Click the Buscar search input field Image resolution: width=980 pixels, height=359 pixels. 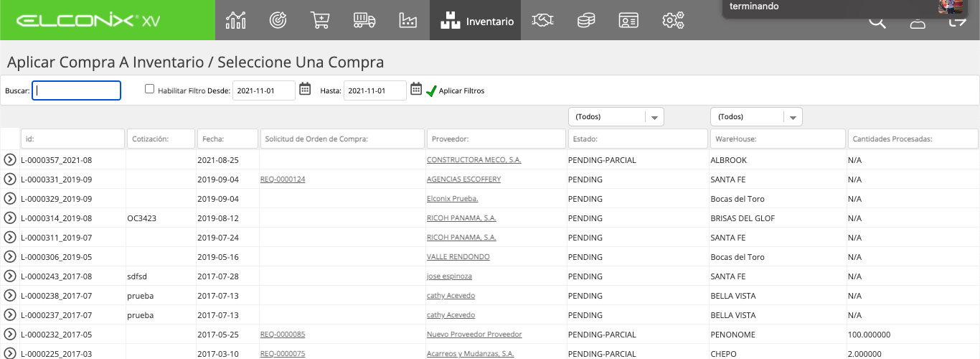[x=76, y=90]
